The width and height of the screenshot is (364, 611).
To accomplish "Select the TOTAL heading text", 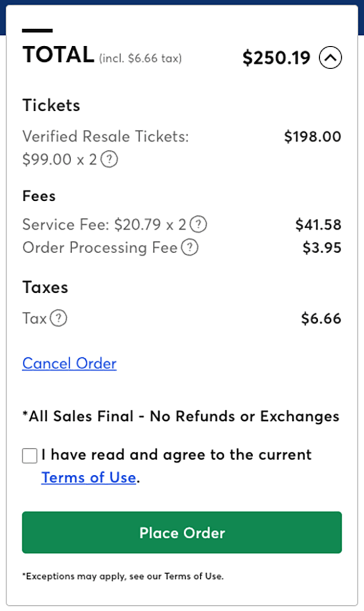I will point(58,55).
